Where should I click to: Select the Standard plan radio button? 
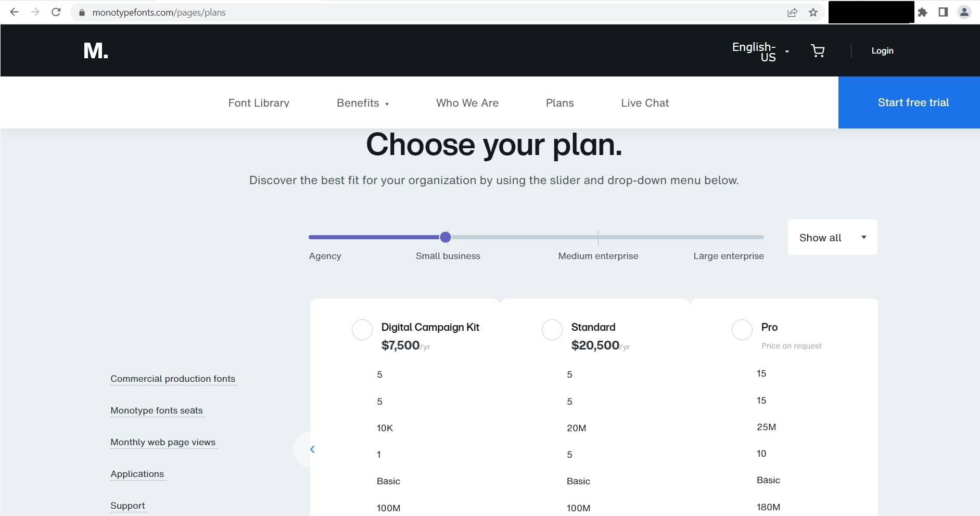click(x=552, y=329)
